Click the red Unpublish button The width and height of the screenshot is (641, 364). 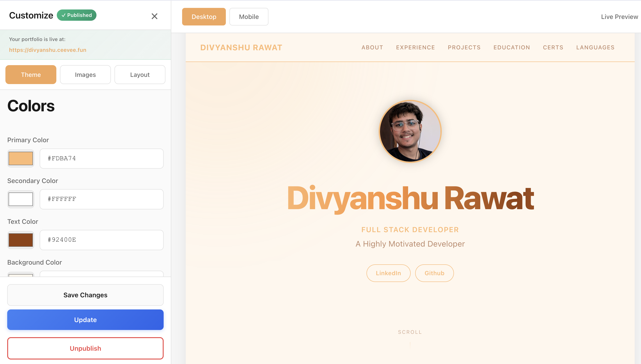tap(85, 348)
